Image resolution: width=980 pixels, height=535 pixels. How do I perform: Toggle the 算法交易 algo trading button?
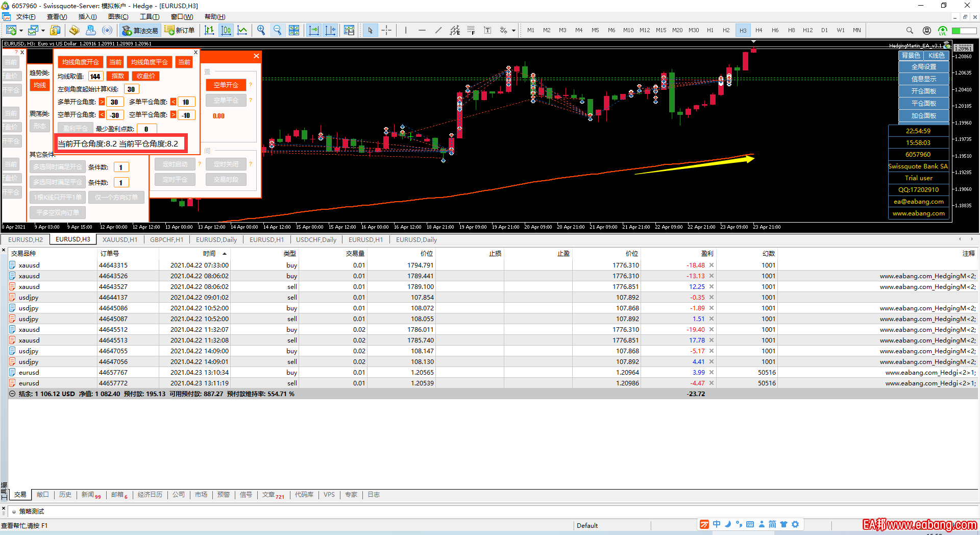coord(140,30)
